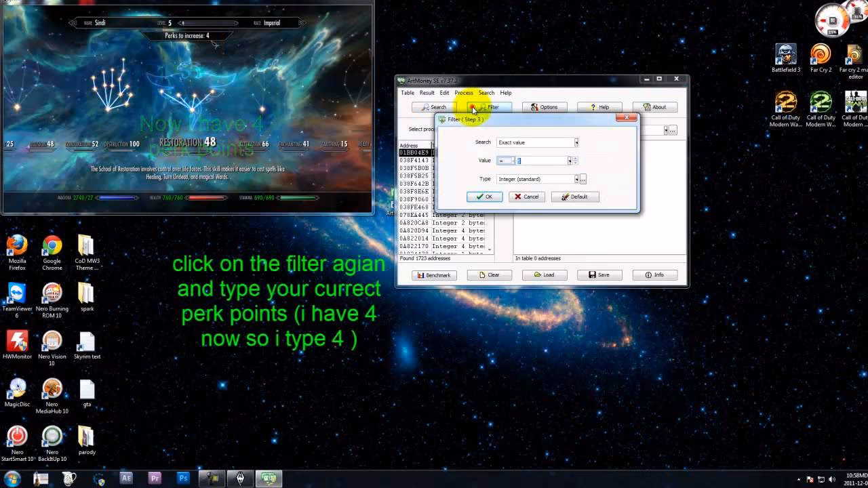
Task: Confirm the filter with the OK button
Action: pyautogui.click(x=484, y=197)
